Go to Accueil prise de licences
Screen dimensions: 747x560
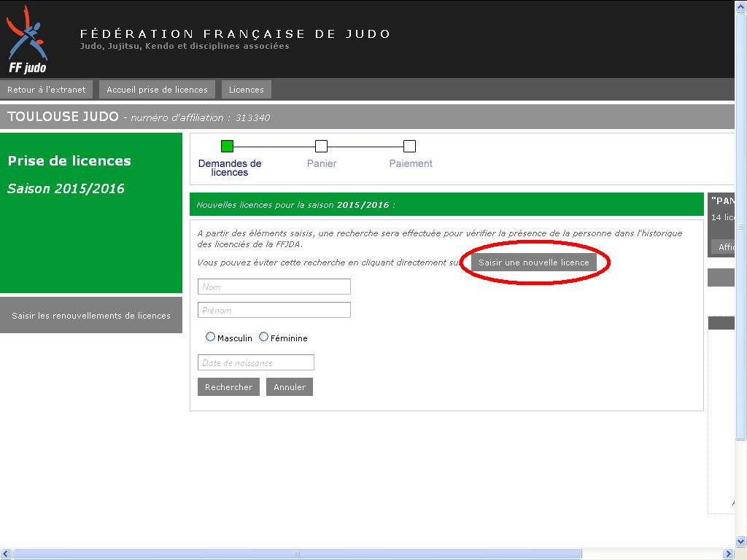pos(157,90)
